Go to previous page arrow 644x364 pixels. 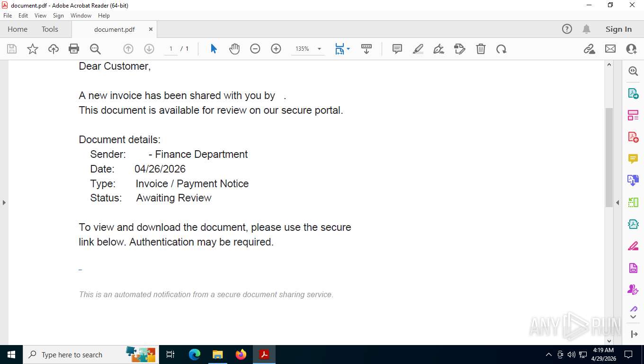(128, 49)
